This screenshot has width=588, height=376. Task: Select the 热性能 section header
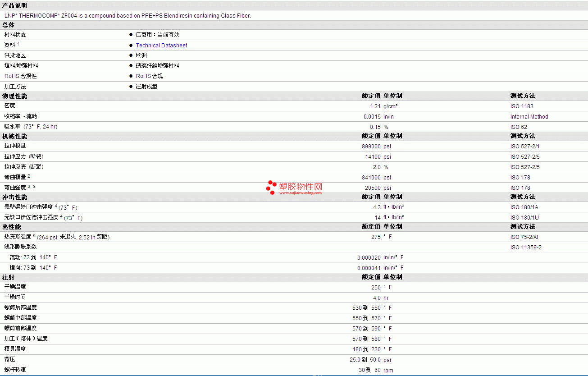click(x=11, y=227)
